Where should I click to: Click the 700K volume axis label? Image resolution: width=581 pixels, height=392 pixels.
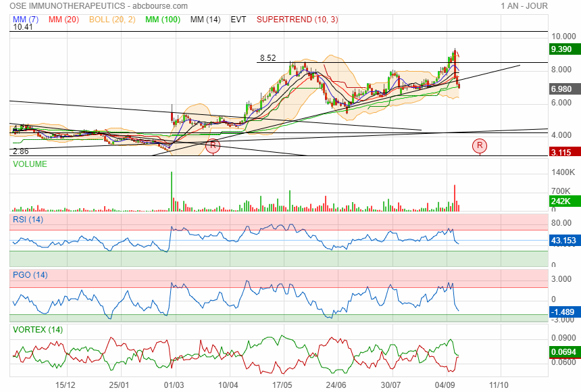pyautogui.click(x=561, y=191)
